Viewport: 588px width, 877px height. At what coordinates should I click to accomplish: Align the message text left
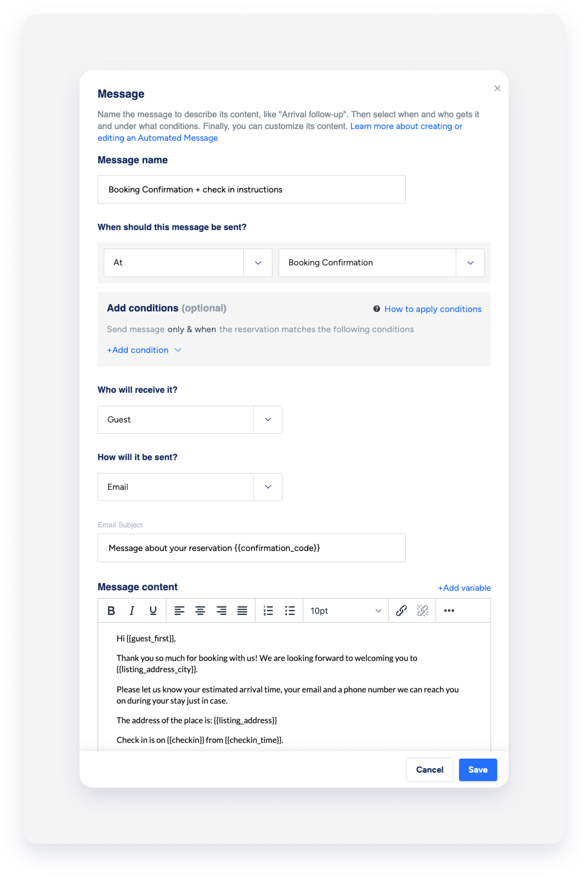click(x=180, y=610)
